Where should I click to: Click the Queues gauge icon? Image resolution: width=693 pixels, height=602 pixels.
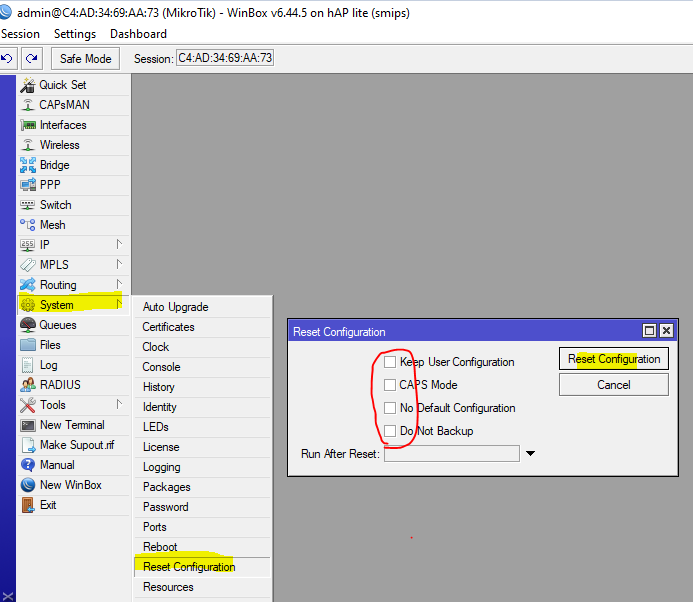tap(27, 325)
